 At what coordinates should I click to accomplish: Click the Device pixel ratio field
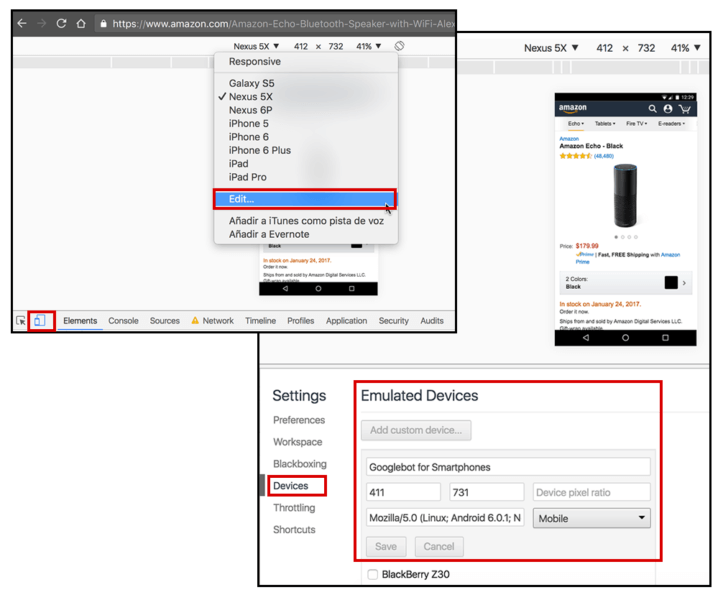(592, 492)
